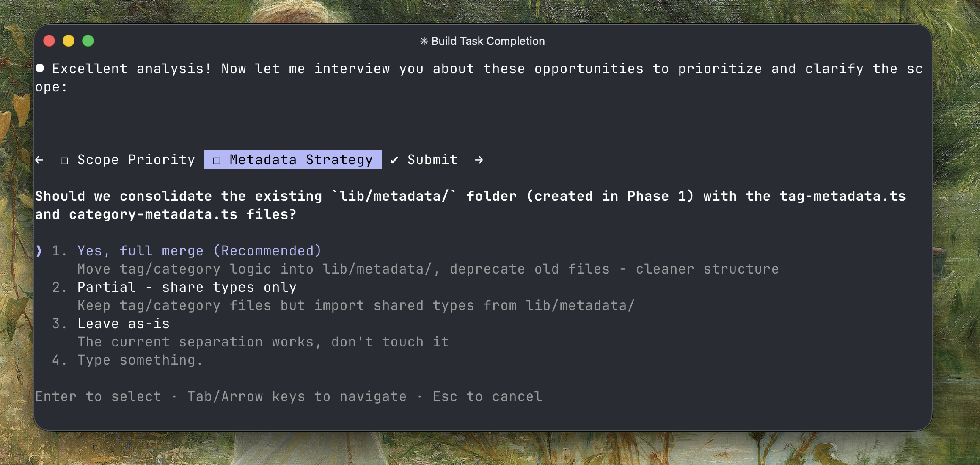The image size is (980, 465).
Task: Click the asterisk icon in window title
Action: click(424, 41)
